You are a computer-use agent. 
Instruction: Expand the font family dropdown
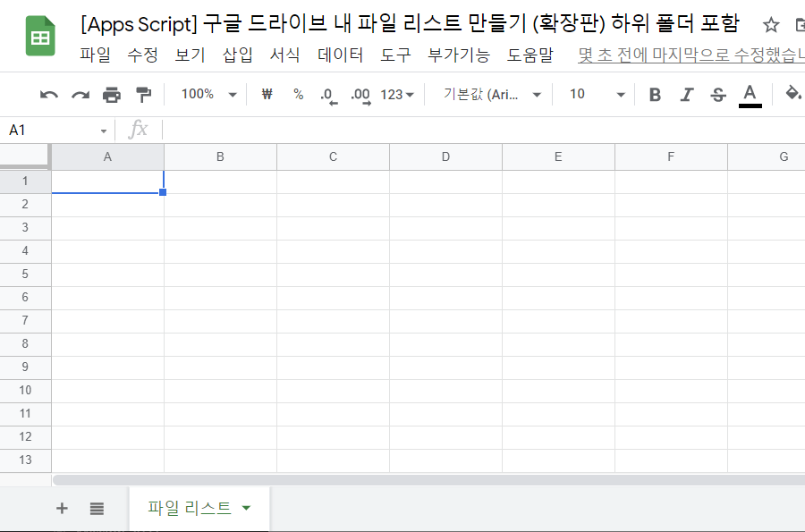(x=493, y=95)
